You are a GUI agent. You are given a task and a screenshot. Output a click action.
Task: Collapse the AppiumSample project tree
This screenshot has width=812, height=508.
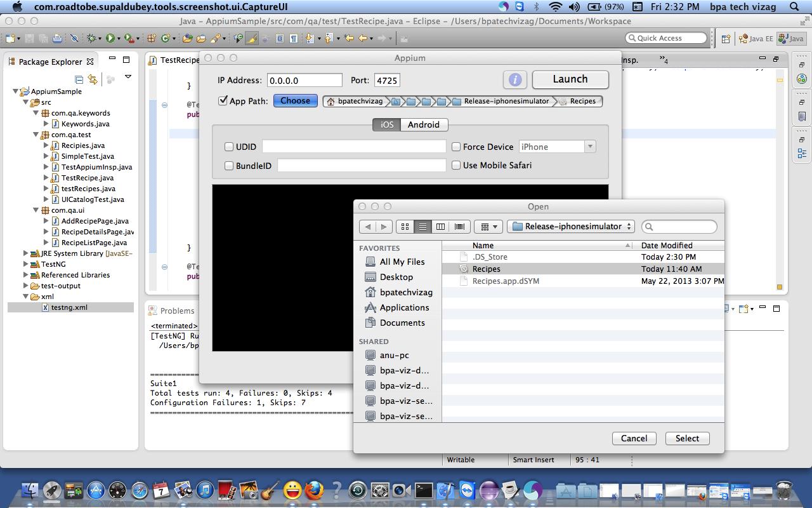coord(16,91)
